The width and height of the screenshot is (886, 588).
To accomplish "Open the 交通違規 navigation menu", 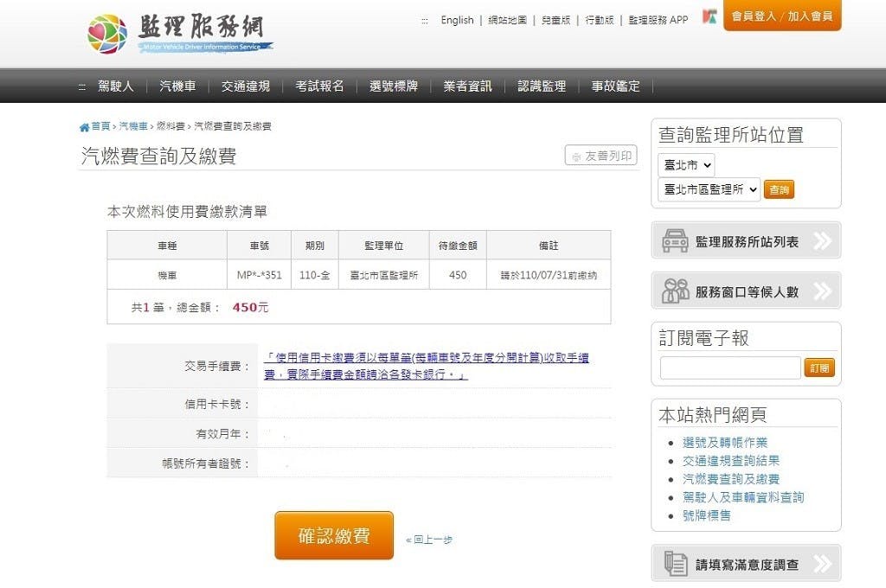I will coord(245,86).
